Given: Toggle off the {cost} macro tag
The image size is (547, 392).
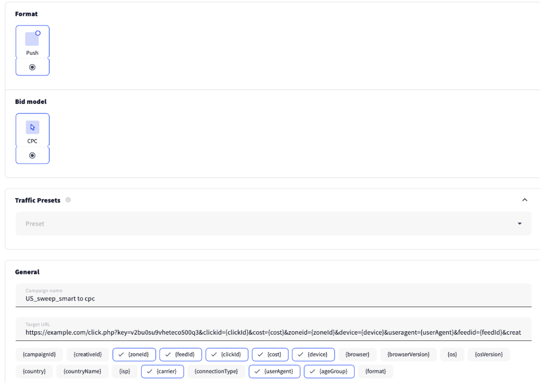Looking at the screenshot, I should tap(270, 354).
